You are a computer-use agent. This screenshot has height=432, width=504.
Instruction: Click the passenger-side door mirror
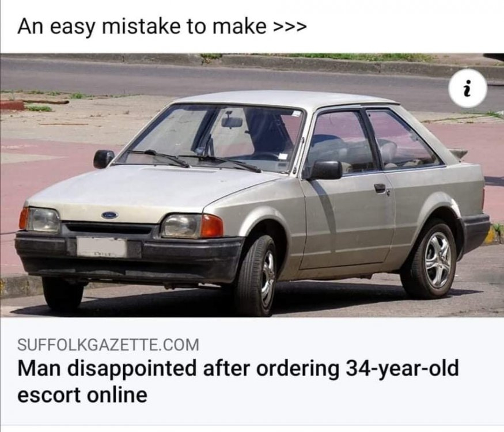point(104,158)
